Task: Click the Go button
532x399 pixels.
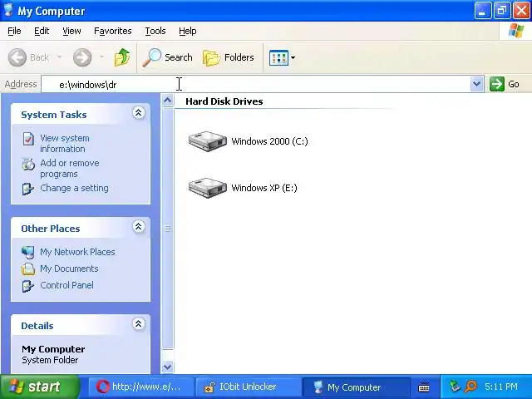Action: (x=505, y=84)
